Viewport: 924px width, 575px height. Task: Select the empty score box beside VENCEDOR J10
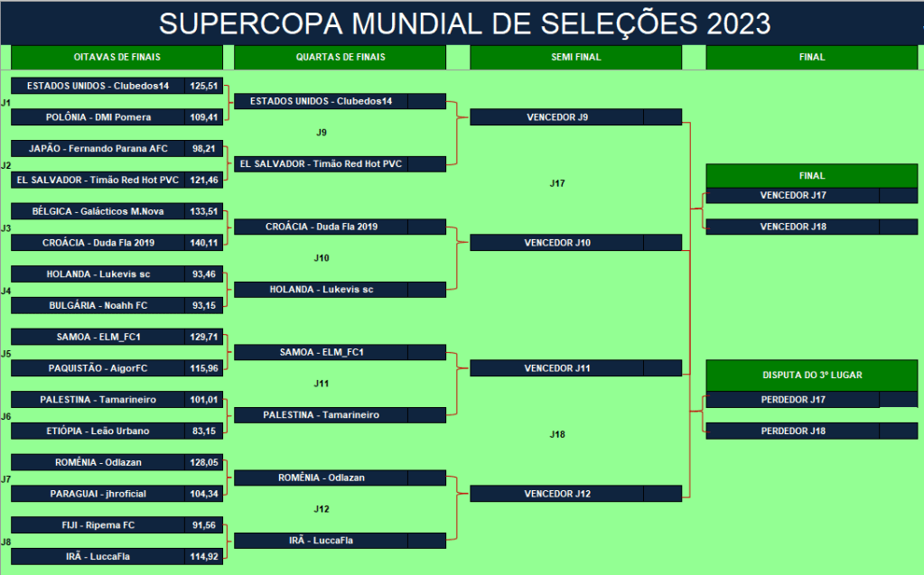pos(662,243)
